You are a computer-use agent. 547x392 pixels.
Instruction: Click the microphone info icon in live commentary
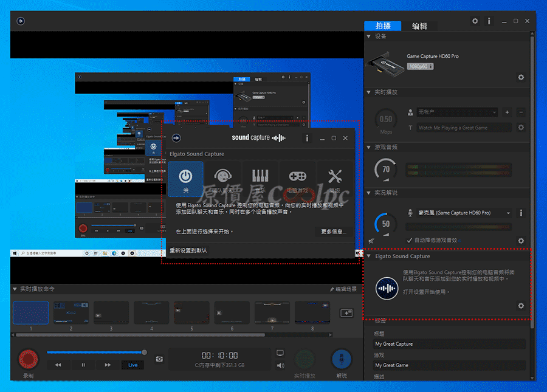click(x=521, y=213)
